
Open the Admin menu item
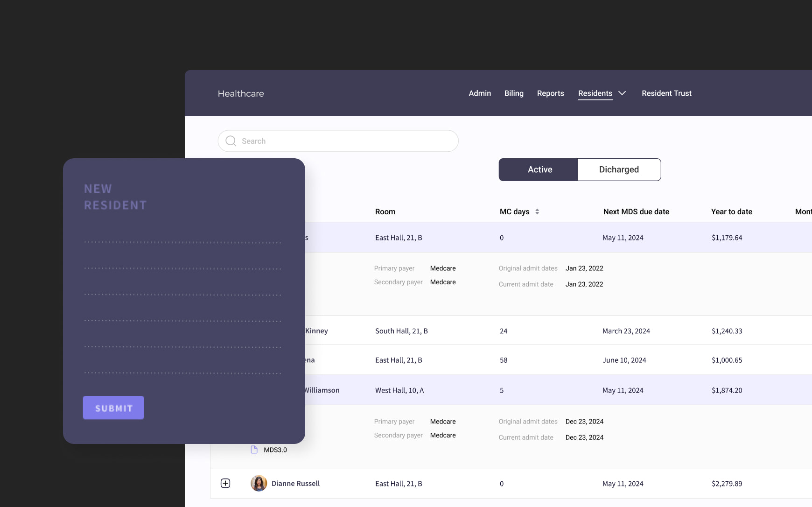pos(480,93)
